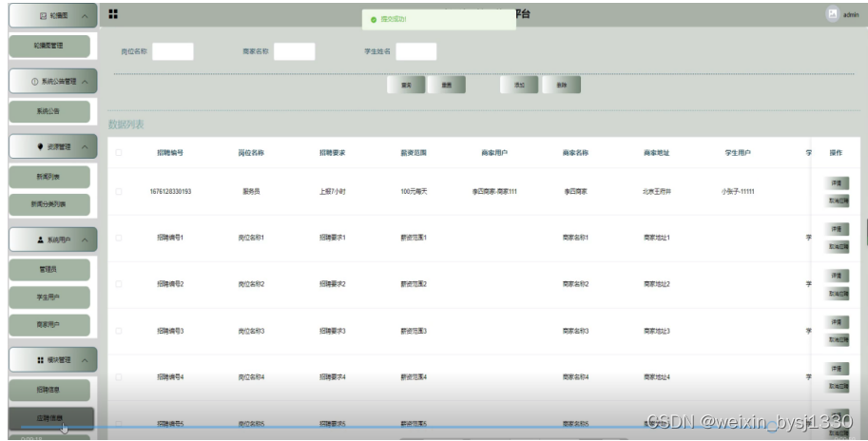Viewport: 868px width, 441px height.
Task: Click the admin username text
Action: tap(851, 15)
